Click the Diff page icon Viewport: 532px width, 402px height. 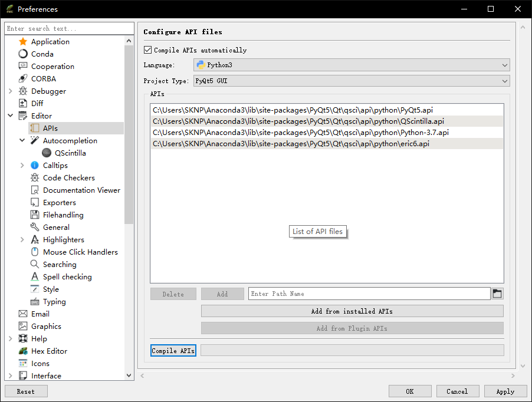pyautogui.click(x=23, y=103)
